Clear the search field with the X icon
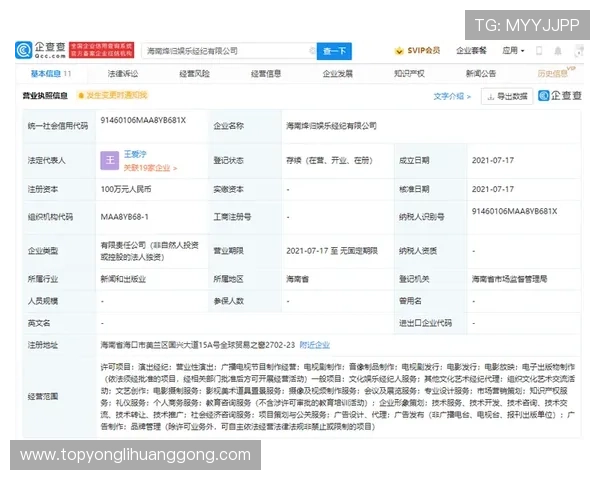Viewport: 600px width, 480px height. tap(312, 51)
